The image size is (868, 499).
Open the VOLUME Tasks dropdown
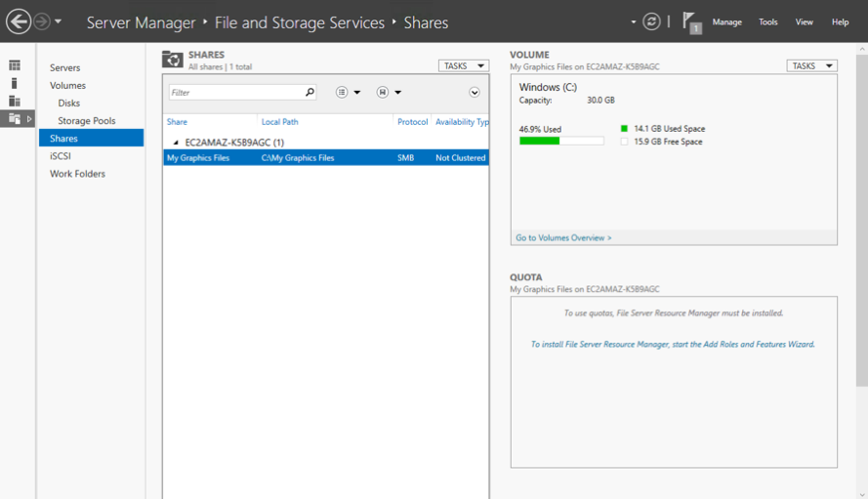point(811,66)
